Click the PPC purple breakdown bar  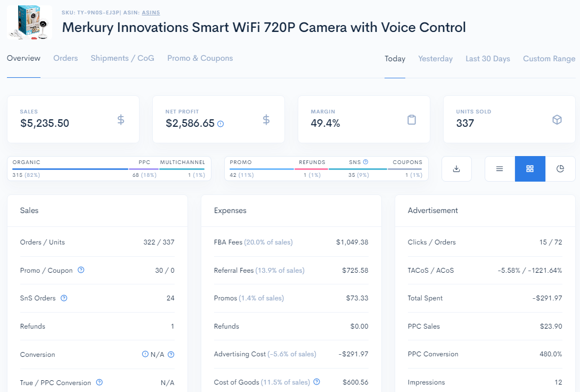tap(143, 169)
